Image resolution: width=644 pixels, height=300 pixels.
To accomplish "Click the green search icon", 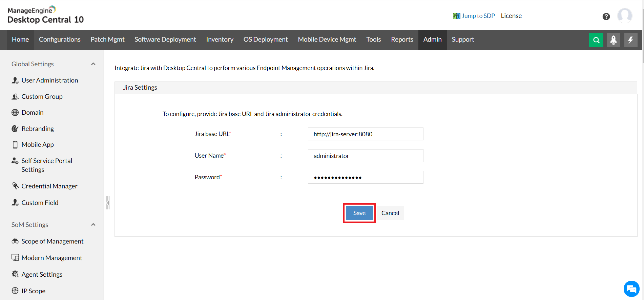I will (x=596, y=40).
